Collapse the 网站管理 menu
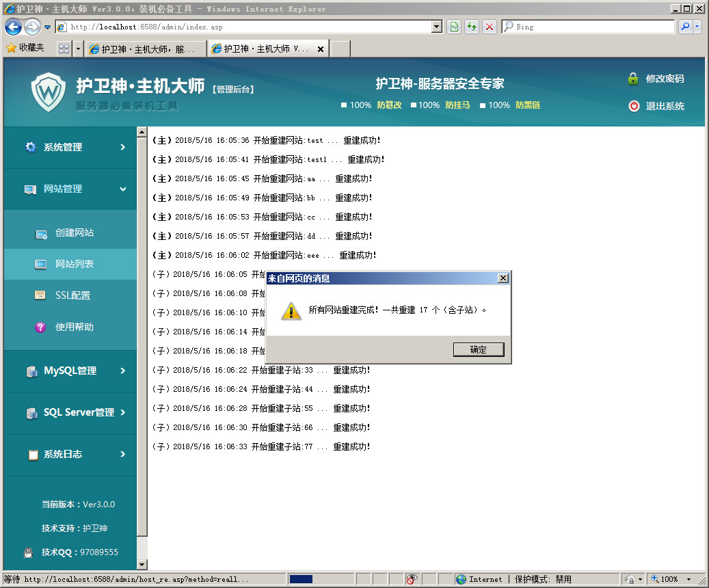Screen dimensions: 709x588 point(70,189)
